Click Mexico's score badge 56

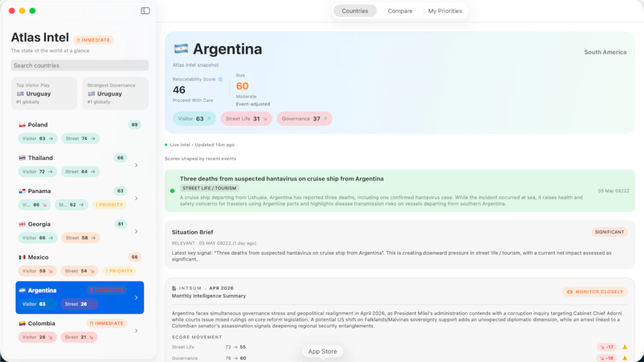coord(135,257)
